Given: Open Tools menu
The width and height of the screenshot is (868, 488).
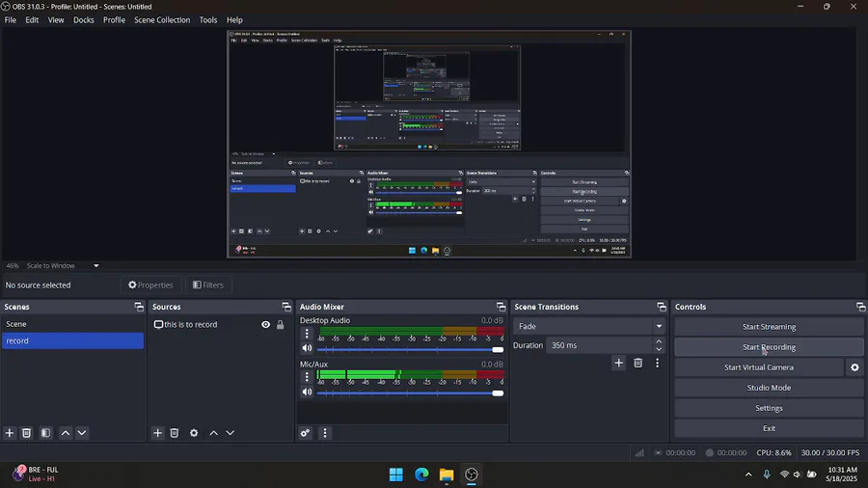Looking at the screenshot, I should tap(208, 20).
